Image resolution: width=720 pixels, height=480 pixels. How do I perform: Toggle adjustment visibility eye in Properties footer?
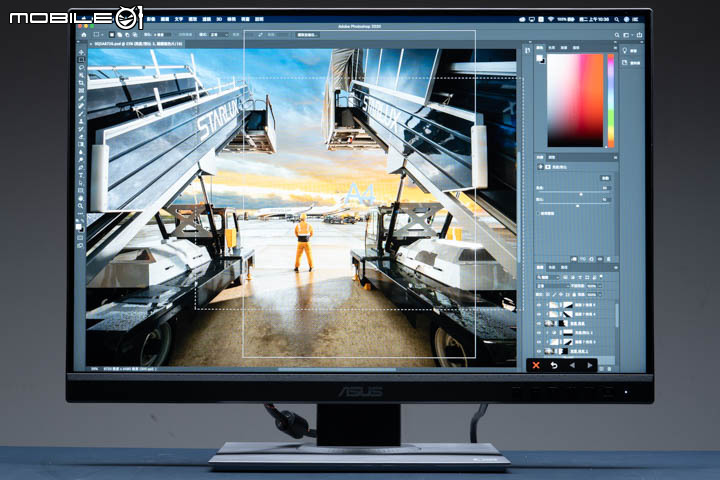(x=600, y=259)
